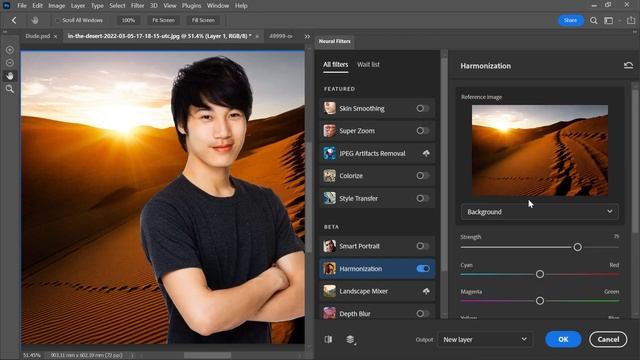Click the OK button
The height and width of the screenshot is (360, 640).
click(563, 339)
